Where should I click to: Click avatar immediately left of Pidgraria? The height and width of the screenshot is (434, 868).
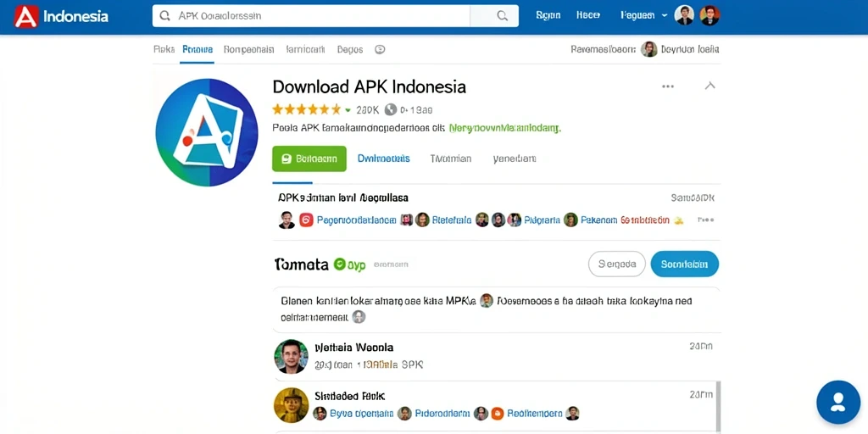pyautogui.click(x=515, y=220)
